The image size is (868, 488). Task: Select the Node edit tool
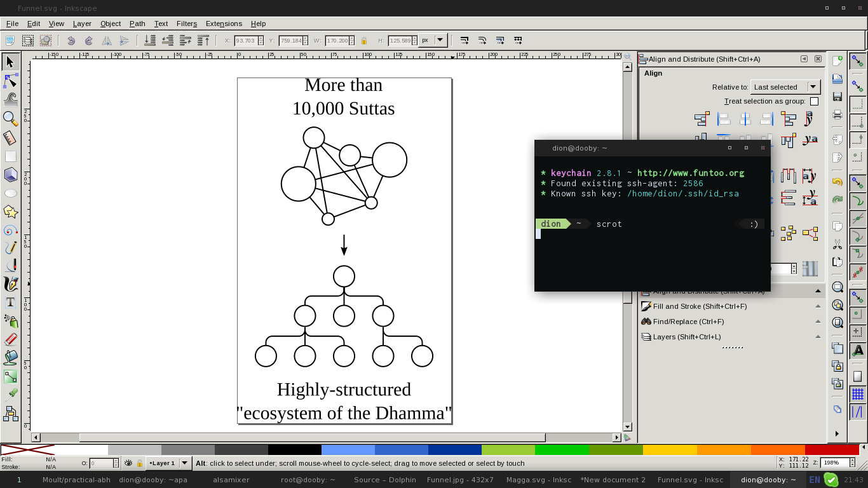[x=10, y=81]
